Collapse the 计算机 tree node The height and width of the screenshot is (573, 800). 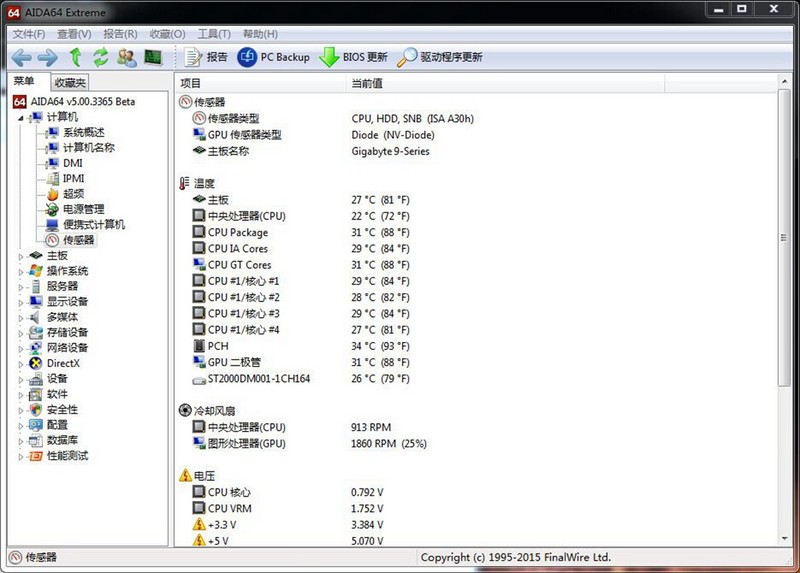click(x=21, y=118)
